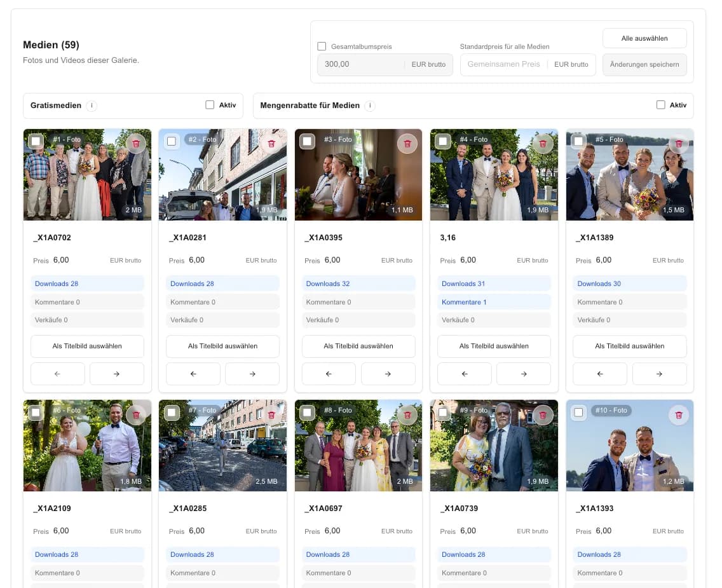This screenshot has width=722, height=588.
Task: Open info icon next to Gratismedien
Action: tap(92, 106)
